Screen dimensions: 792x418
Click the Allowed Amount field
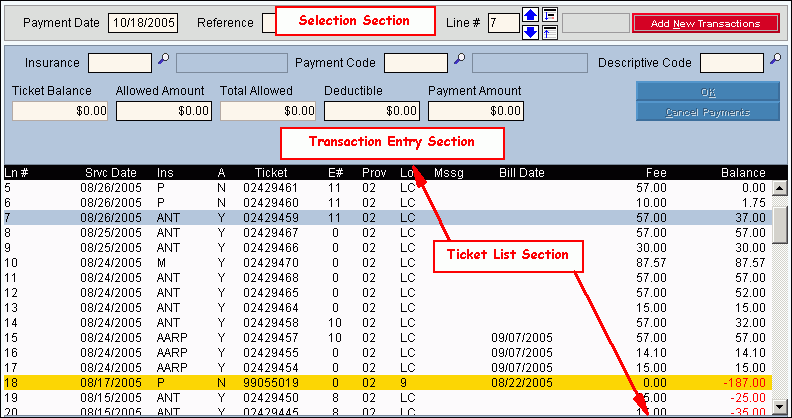click(163, 111)
